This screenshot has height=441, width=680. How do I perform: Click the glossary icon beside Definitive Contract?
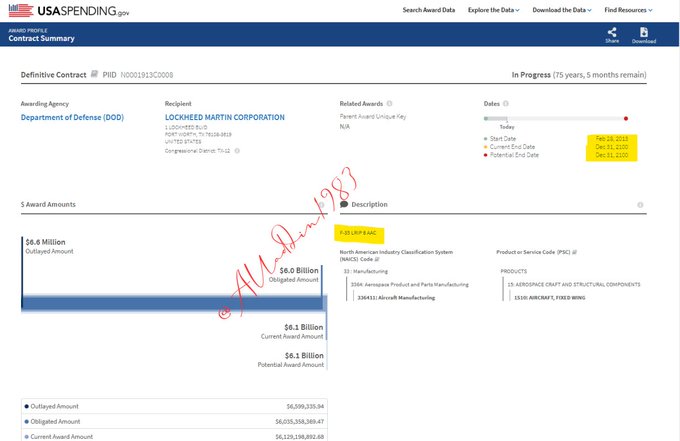tap(94, 74)
